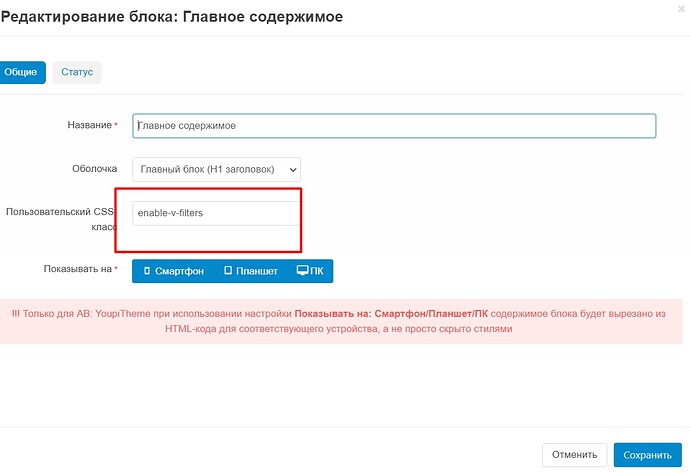690x473 pixels.
Task: Click the smartphone icon in the Смартфон button
Action: tap(147, 271)
